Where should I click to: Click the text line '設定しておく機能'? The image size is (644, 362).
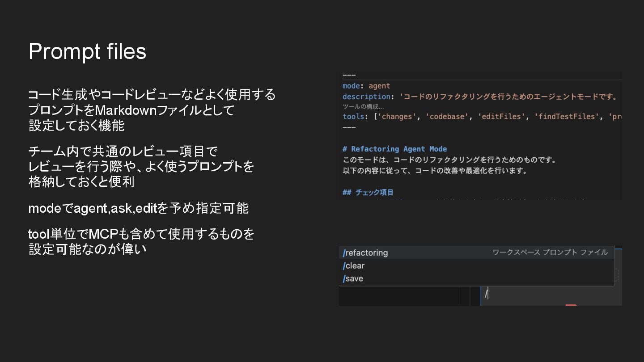click(76, 126)
